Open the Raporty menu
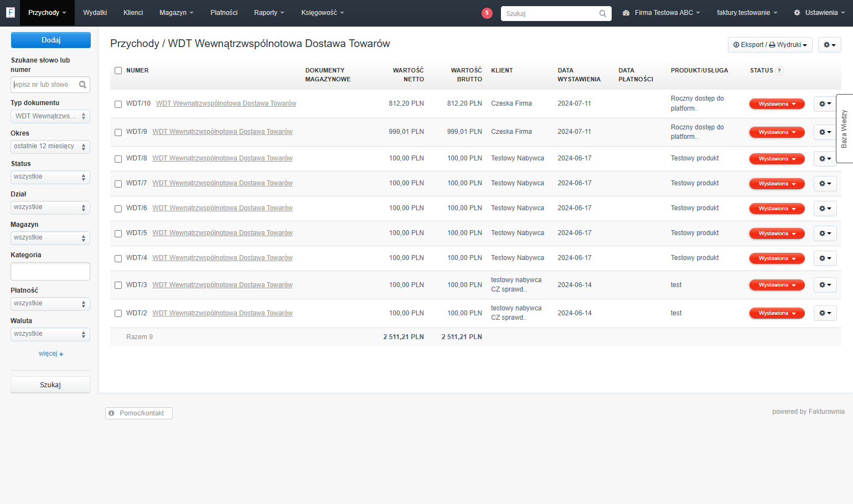The height and width of the screenshot is (504, 853). coord(269,13)
